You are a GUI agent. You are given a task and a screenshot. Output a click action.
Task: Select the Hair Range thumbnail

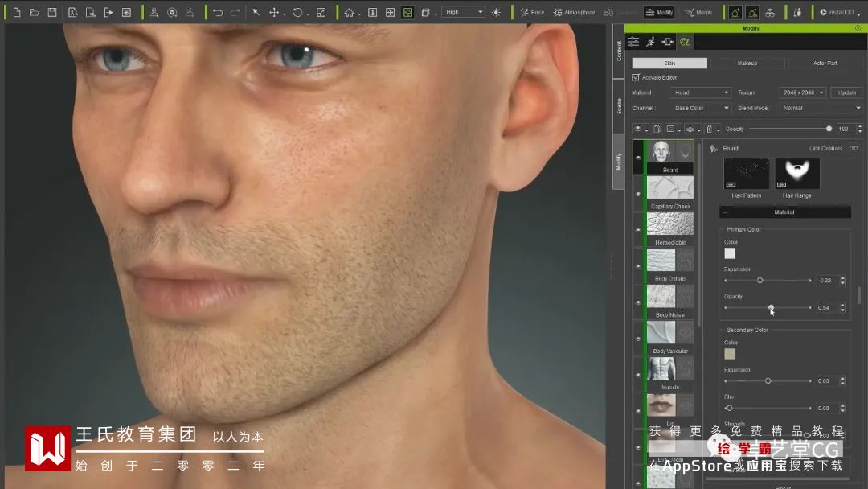coord(797,174)
